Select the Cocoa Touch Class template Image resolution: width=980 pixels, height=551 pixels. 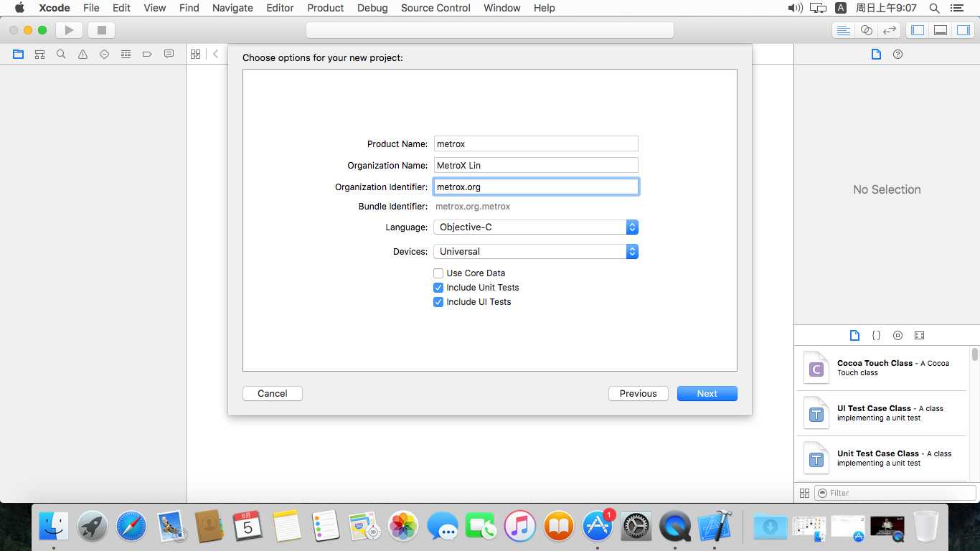pyautogui.click(x=882, y=368)
